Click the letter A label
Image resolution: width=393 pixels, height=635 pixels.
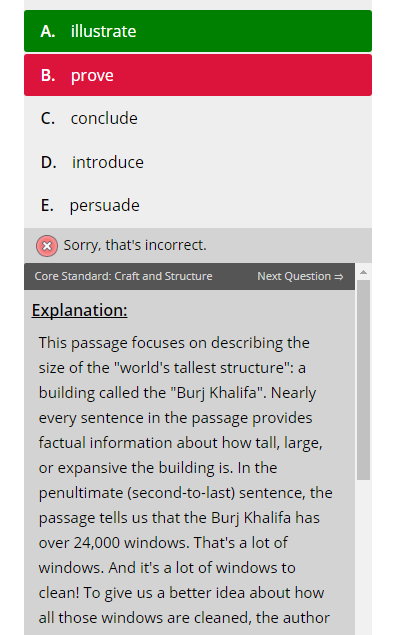click(48, 31)
